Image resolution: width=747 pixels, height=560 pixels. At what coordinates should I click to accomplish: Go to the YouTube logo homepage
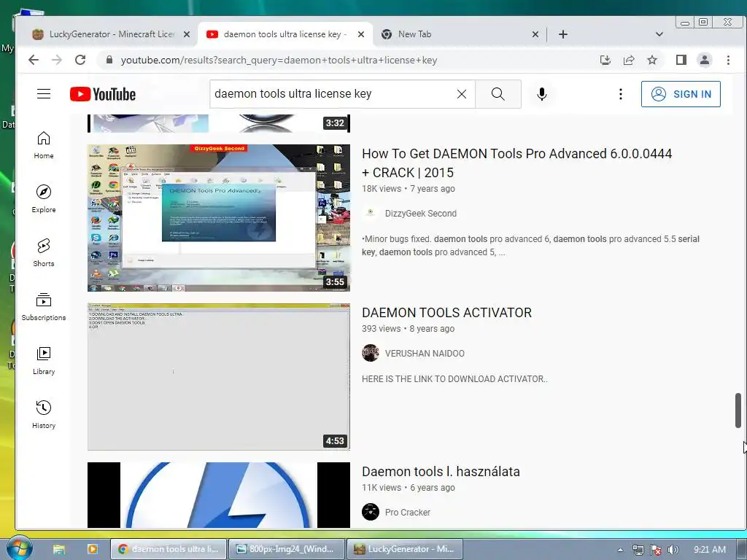pos(102,94)
